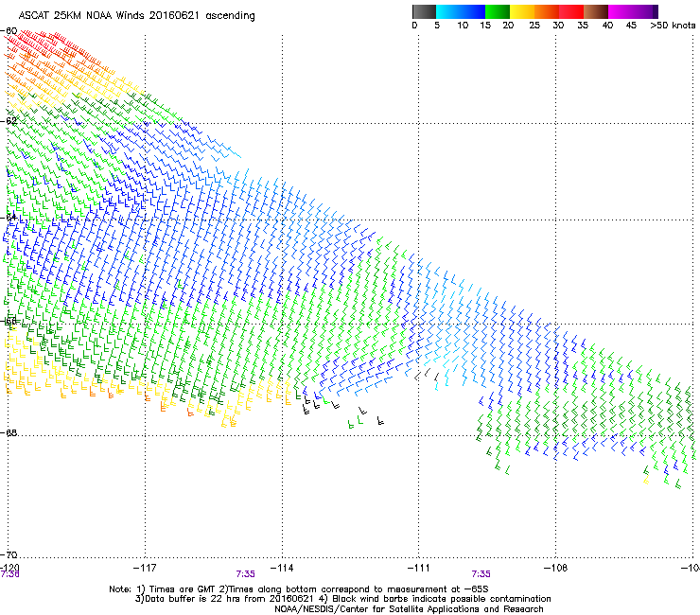The image size is (700, 615).
Task: Click the -60 latitude axis label
Action: [x=9, y=31]
